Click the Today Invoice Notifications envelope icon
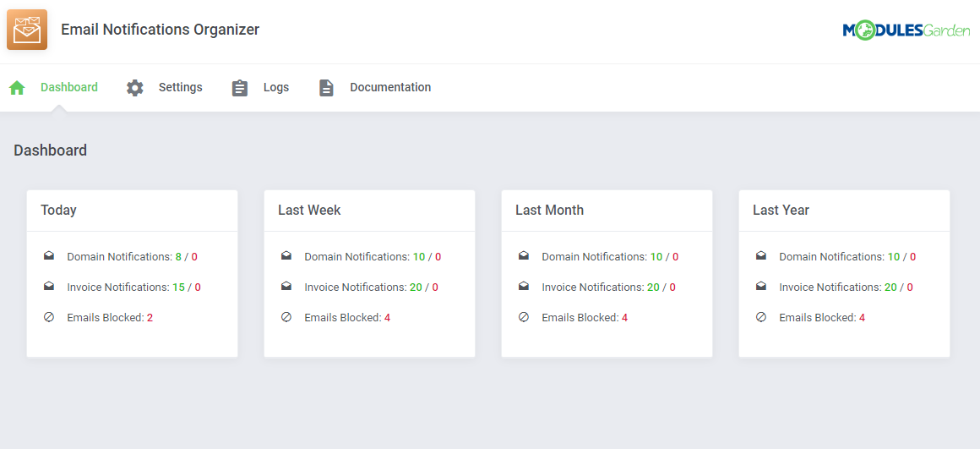 pyautogui.click(x=49, y=286)
